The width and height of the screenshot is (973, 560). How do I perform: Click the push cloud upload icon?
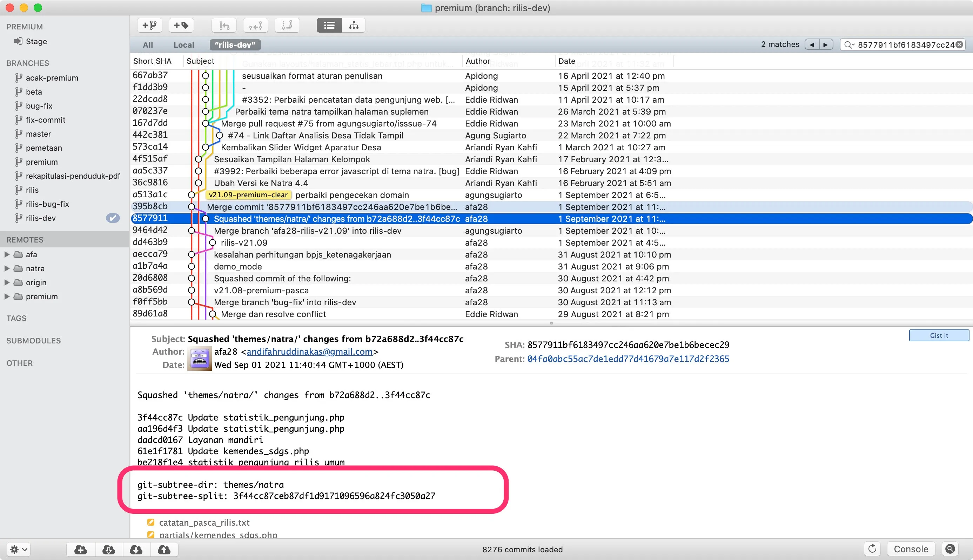tap(165, 549)
